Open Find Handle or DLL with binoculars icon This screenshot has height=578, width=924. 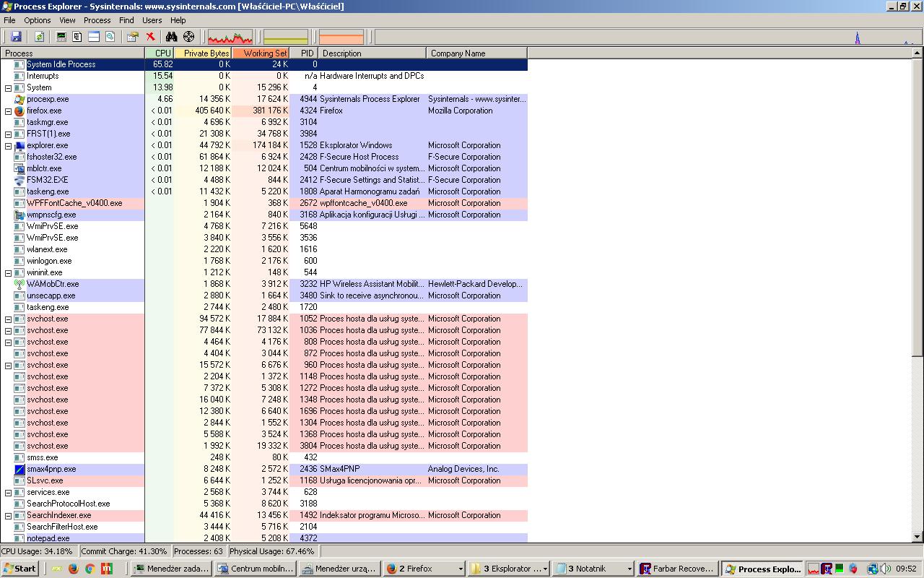(170, 36)
